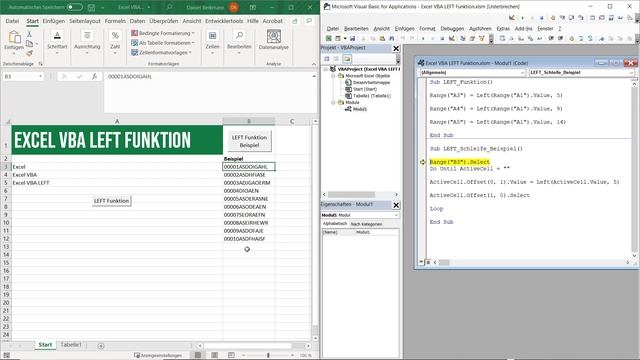Viewport: 640px width, 360px height.
Task: Click the search magnifier in Excel title bar
Action: click(x=169, y=7)
